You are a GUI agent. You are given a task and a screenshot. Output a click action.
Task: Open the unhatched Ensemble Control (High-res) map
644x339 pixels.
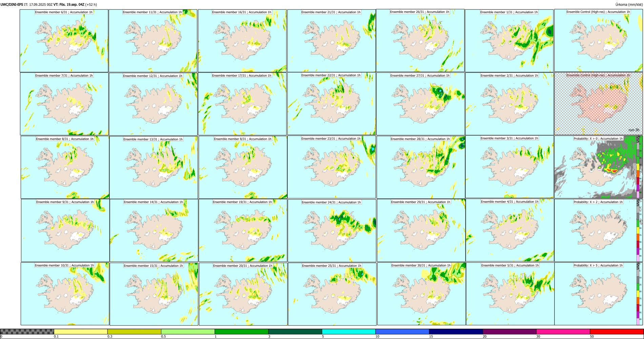point(599,40)
